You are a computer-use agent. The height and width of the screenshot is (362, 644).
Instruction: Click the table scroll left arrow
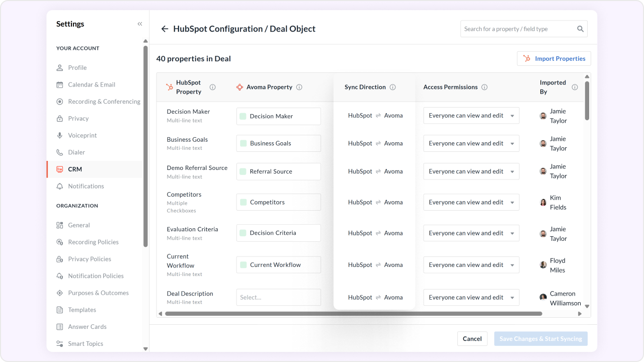point(160,314)
